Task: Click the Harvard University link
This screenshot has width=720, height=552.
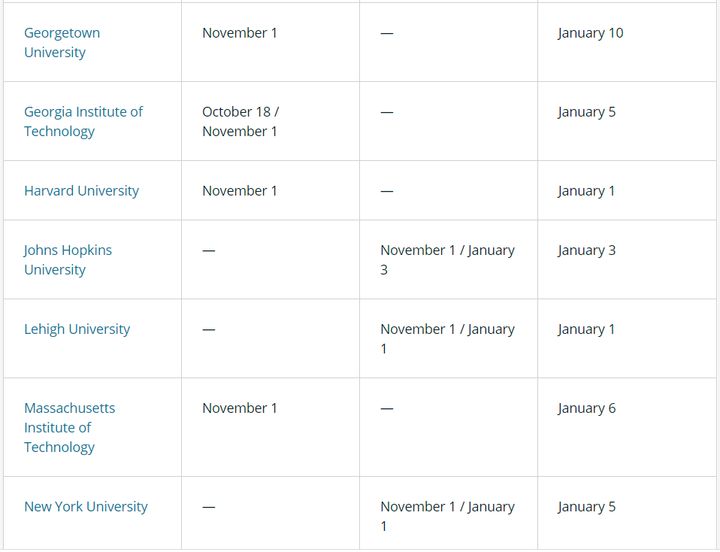Action: click(x=81, y=191)
